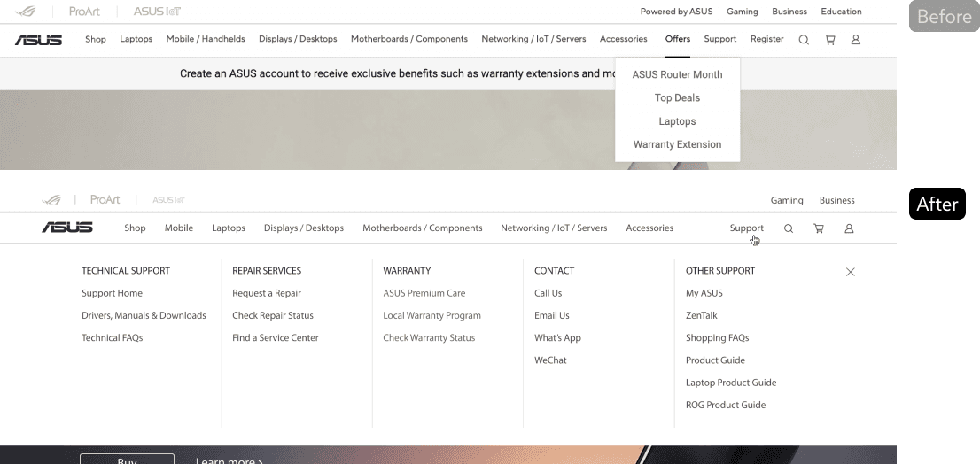Open Shop in the After navigation
This screenshot has height=464, width=980.
tap(135, 228)
